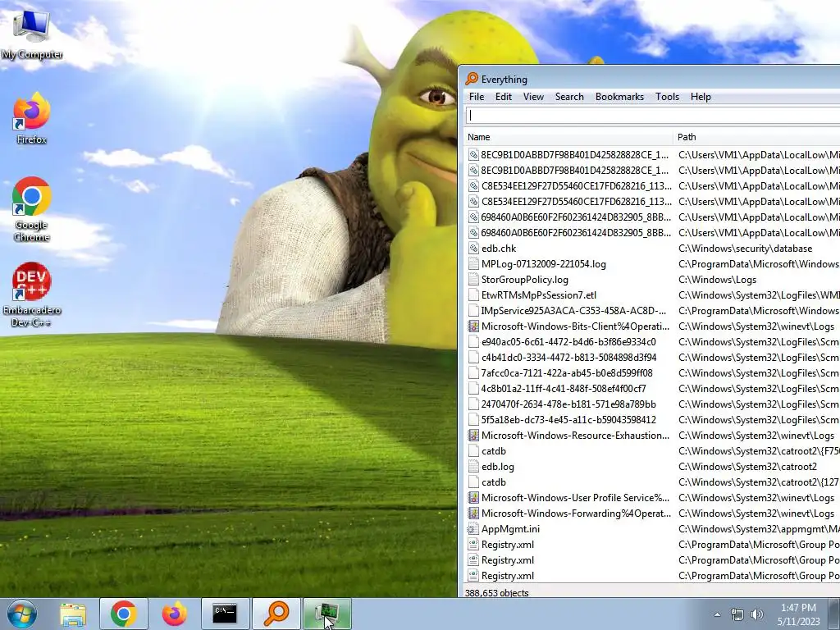Select MPLog-07132009-221054.log in results

point(652,263)
